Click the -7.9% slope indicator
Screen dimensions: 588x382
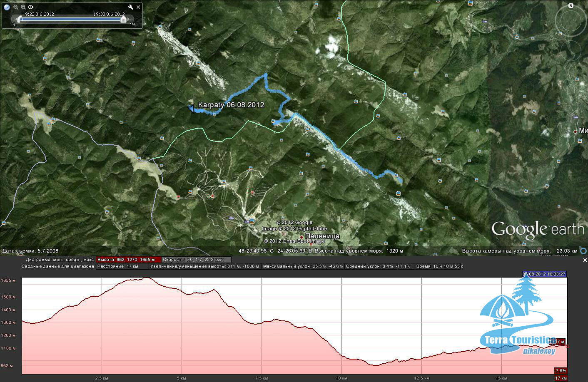pyautogui.click(x=560, y=371)
